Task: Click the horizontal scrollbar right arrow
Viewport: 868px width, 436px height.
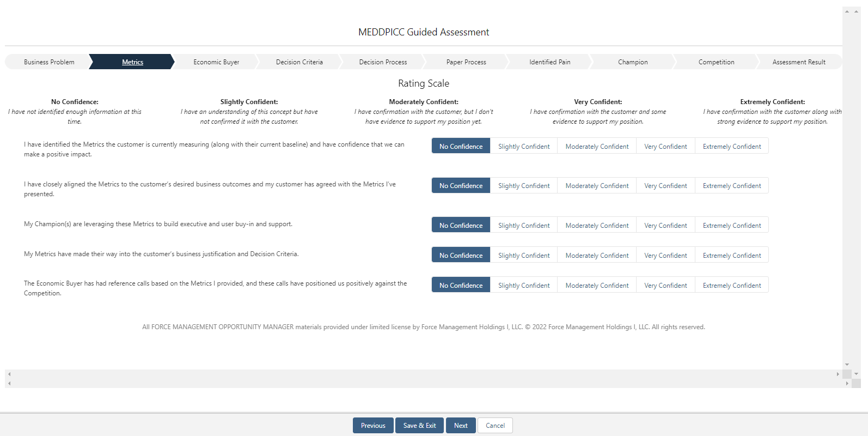Action: point(838,374)
